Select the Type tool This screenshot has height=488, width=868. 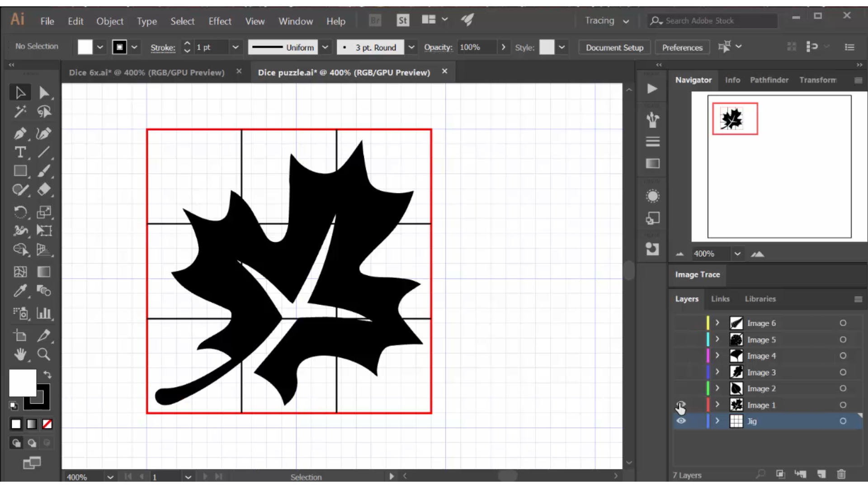[x=19, y=153]
